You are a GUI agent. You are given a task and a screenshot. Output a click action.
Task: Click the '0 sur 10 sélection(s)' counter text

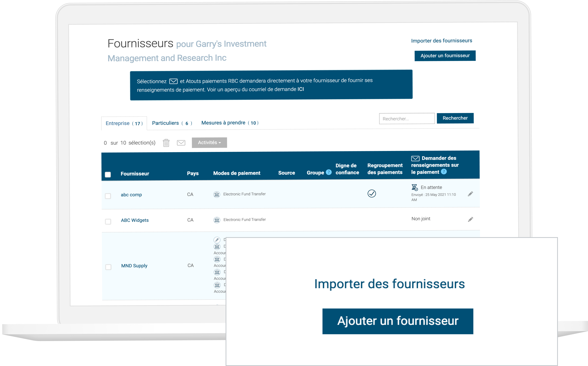(x=130, y=143)
